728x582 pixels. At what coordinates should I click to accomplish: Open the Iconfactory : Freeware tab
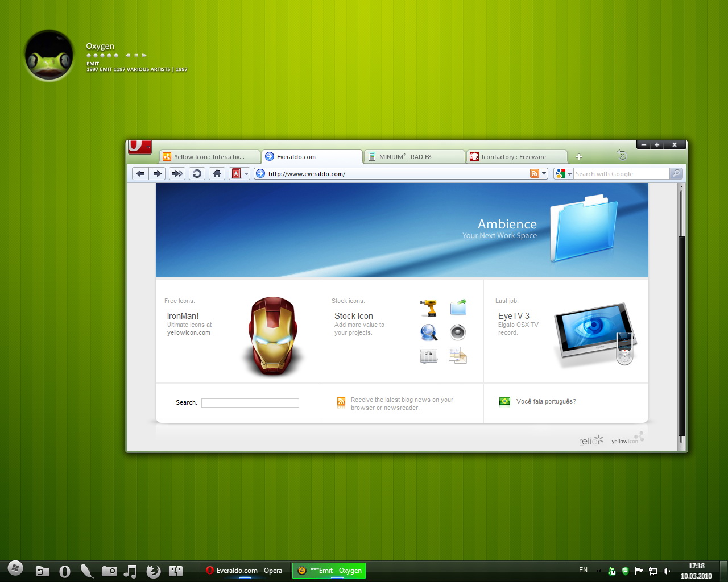click(x=517, y=157)
